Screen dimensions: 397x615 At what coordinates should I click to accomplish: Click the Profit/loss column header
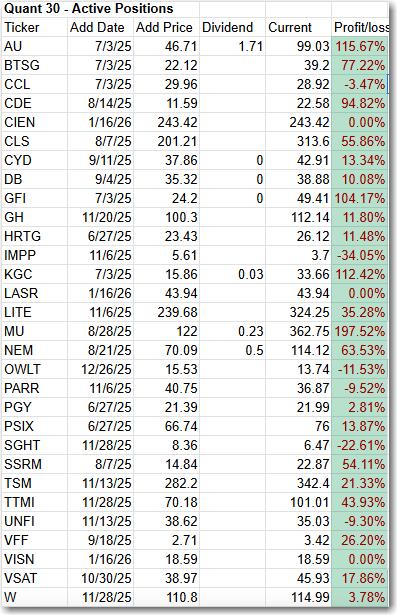coord(360,27)
